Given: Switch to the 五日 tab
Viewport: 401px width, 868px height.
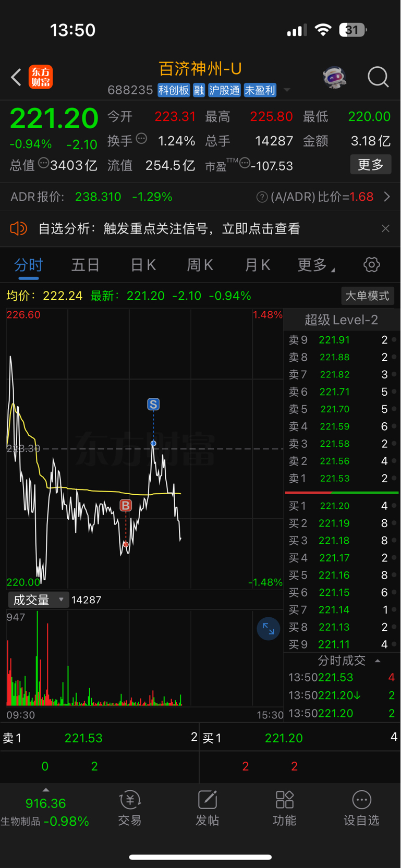Looking at the screenshot, I should pyautogui.click(x=86, y=265).
